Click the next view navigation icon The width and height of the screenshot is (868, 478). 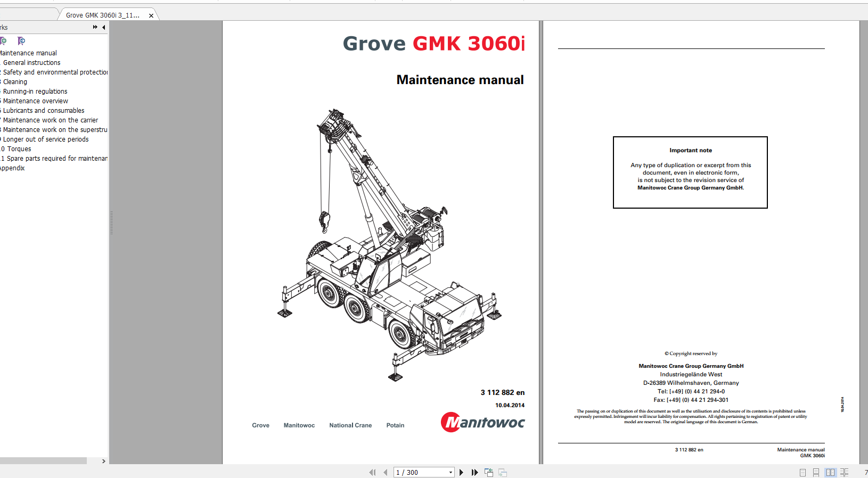(x=503, y=472)
